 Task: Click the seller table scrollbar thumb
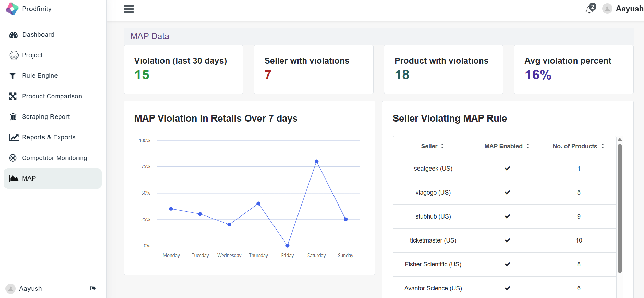pyautogui.click(x=620, y=208)
